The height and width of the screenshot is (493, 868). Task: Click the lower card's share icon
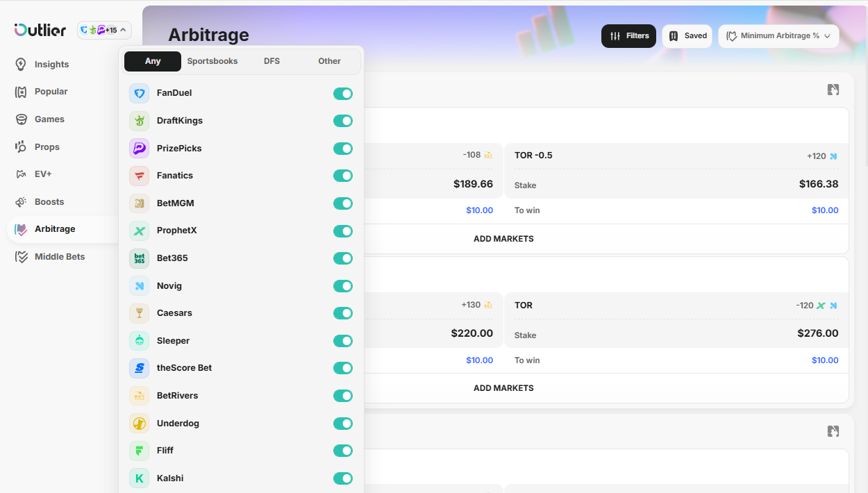coord(833,431)
